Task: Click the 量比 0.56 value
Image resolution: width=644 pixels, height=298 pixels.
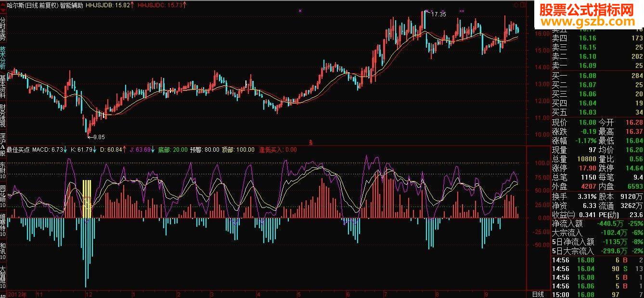Action: coord(636,159)
